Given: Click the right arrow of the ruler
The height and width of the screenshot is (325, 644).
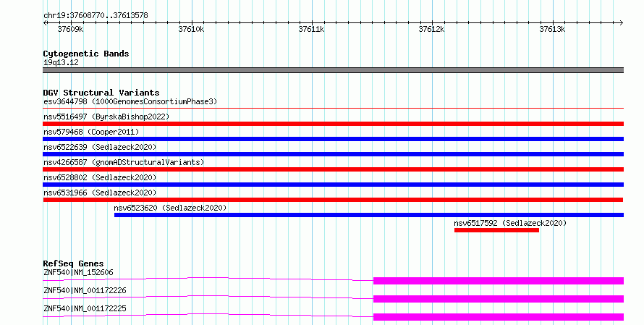Looking at the screenshot, I should click(622, 23).
